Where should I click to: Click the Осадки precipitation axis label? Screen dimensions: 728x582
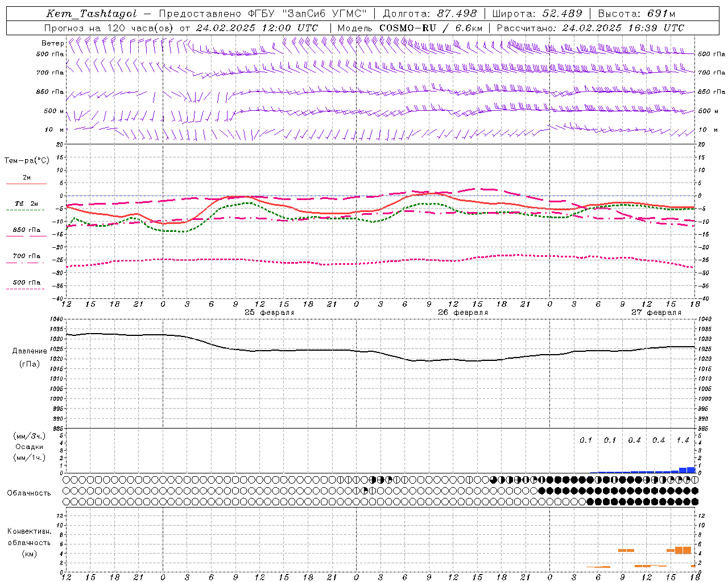30,447
